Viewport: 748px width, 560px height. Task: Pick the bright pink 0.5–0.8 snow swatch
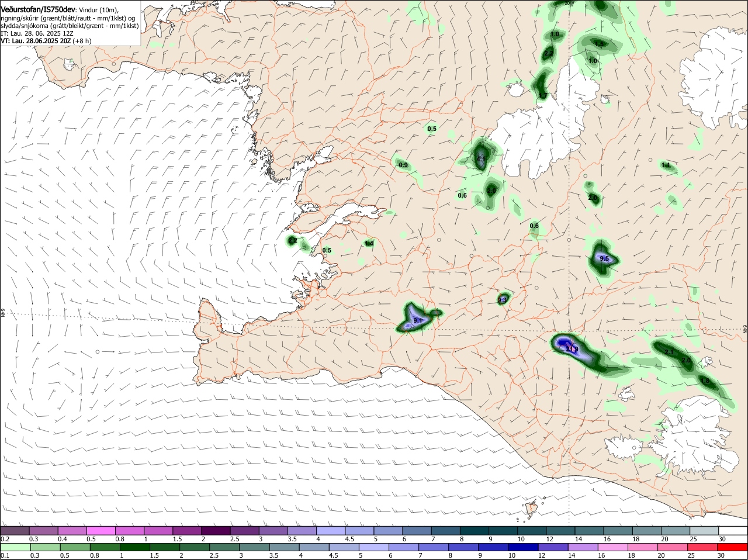[x=101, y=531]
